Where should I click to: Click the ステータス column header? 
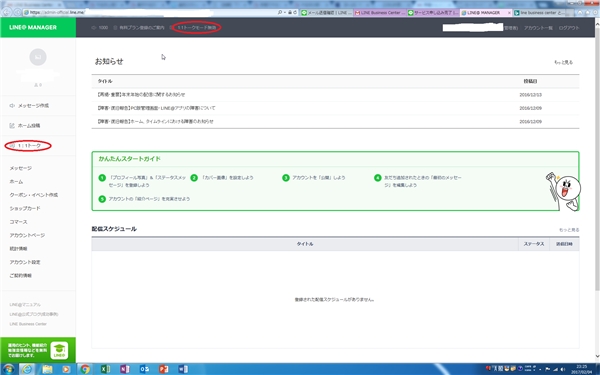(534, 244)
